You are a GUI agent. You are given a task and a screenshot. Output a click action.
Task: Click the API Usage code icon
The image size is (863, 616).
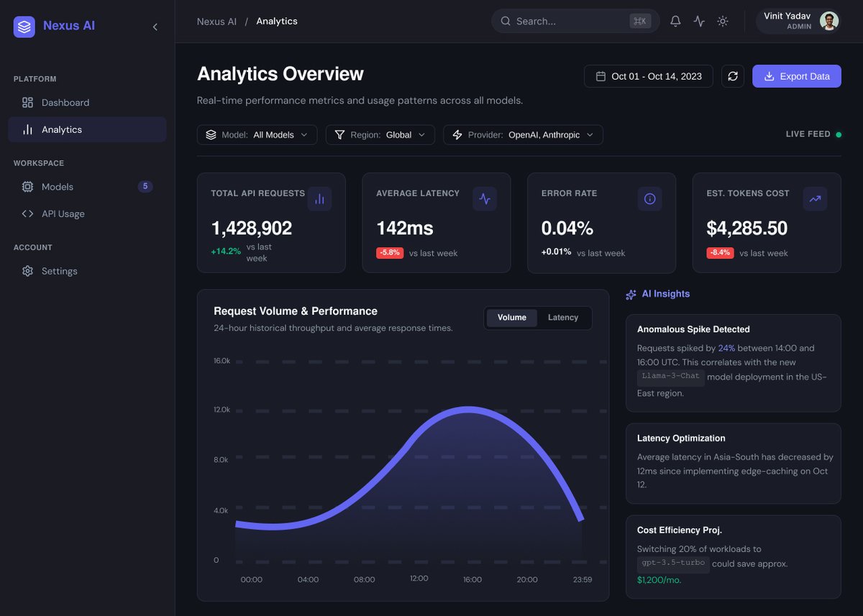click(27, 213)
